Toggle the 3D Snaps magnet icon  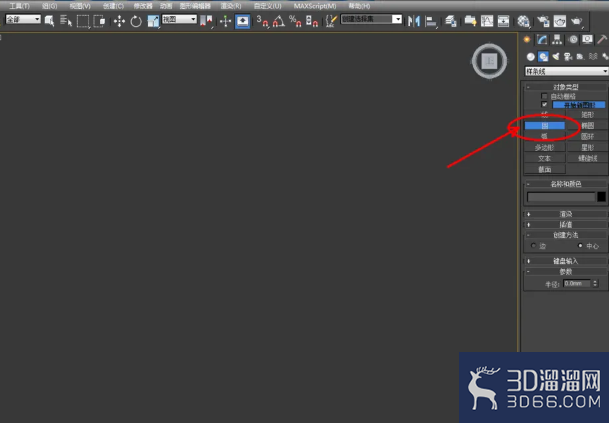point(263,21)
